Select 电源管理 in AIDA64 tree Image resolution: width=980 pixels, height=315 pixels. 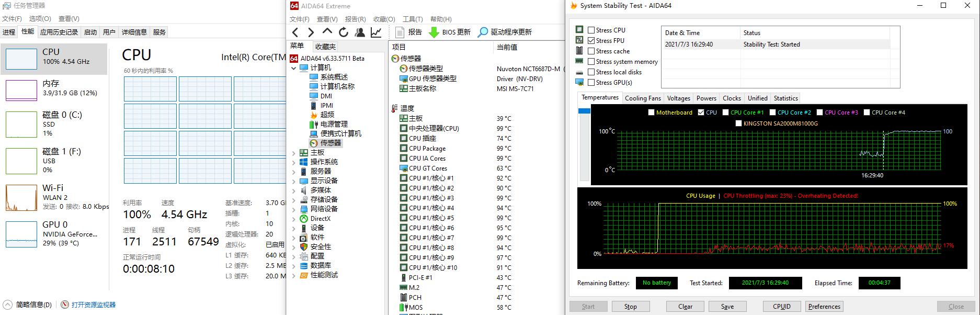(x=328, y=124)
